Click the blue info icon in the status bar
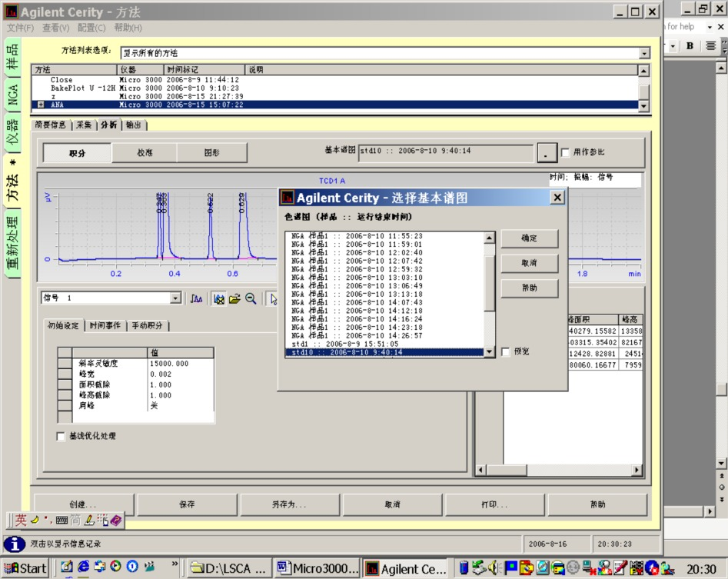728x579 pixels. point(15,544)
